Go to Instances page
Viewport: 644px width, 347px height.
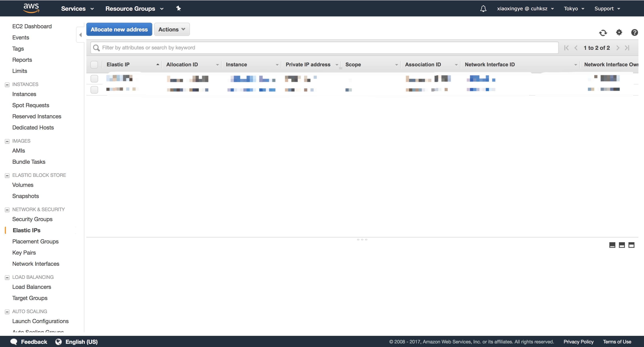click(24, 94)
